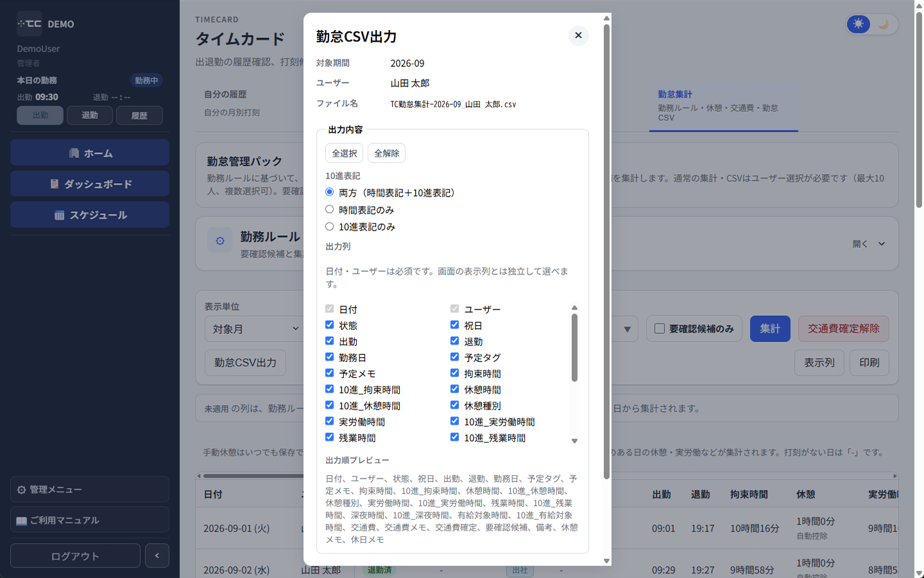Click the スケジュール calendar icon
This screenshot has height=578, width=924.
60,215
